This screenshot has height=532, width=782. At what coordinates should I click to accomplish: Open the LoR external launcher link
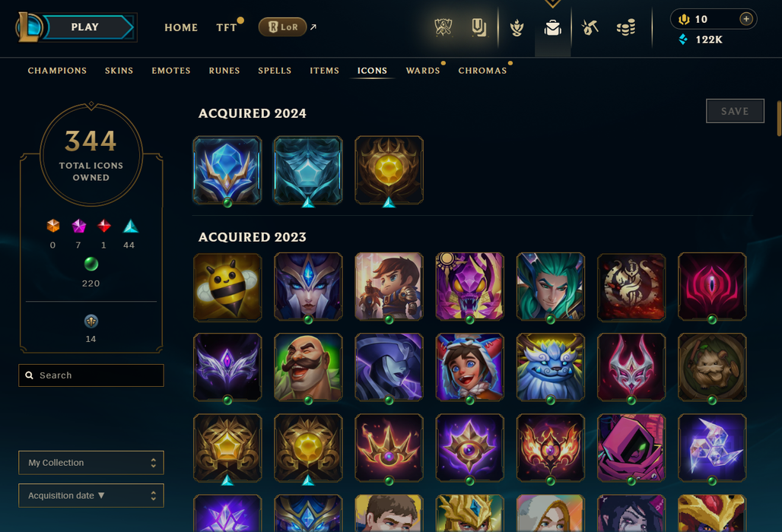(288, 27)
